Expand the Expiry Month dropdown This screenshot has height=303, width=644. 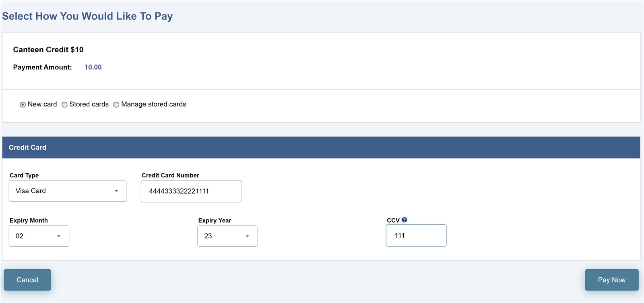pos(39,236)
